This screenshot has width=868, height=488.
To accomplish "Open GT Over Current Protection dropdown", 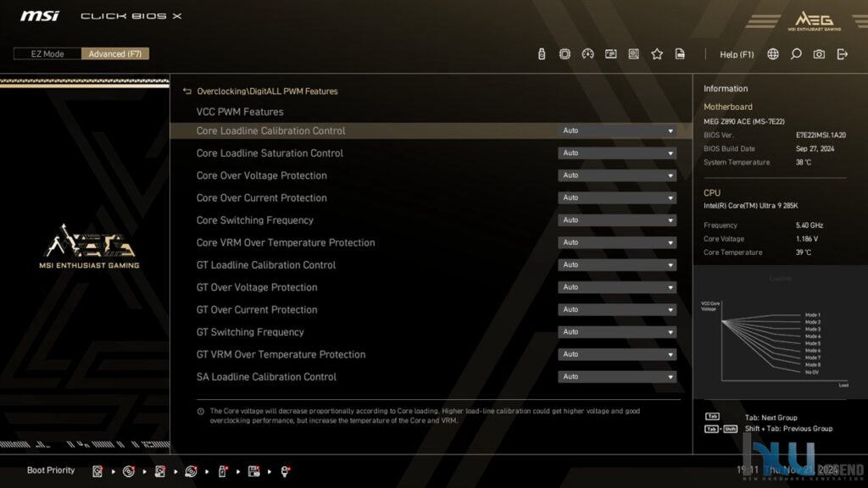I will point(617,310).
